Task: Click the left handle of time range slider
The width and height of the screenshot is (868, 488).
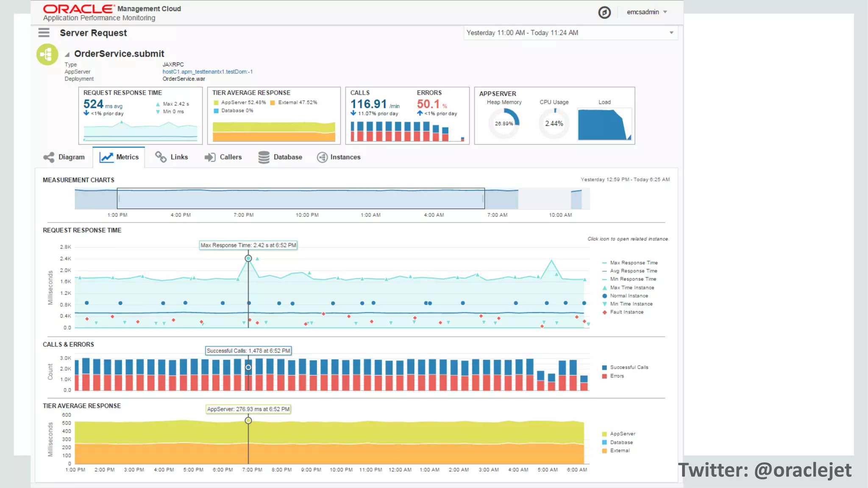Action: coord(119,198)
